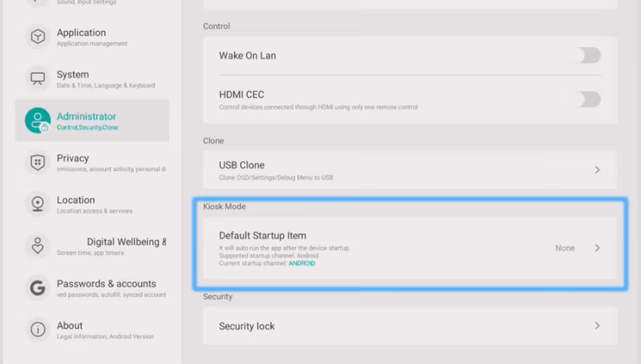Screen dimensions: 641x364
Task: Click the Default Startup Item title
Action: (x=262, y=236)
